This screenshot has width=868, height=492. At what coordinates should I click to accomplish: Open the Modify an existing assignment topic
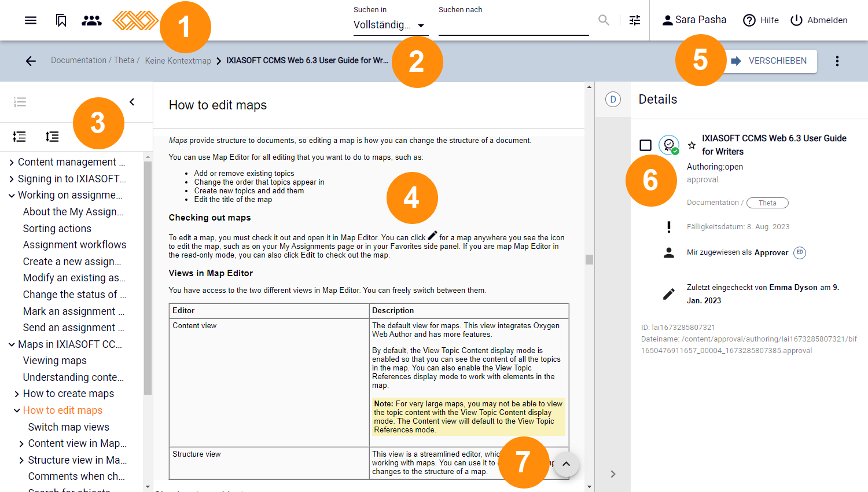[x=74, y=278]
